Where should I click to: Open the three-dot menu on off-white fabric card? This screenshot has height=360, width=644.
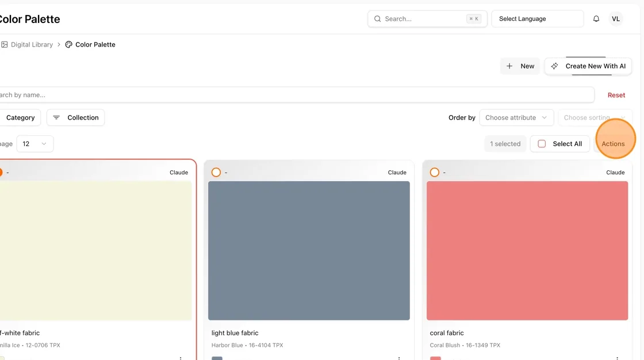[181, 358]
